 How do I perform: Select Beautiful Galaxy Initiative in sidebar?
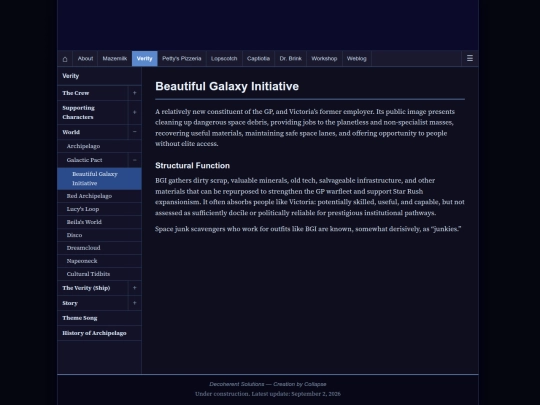point(99,178)
